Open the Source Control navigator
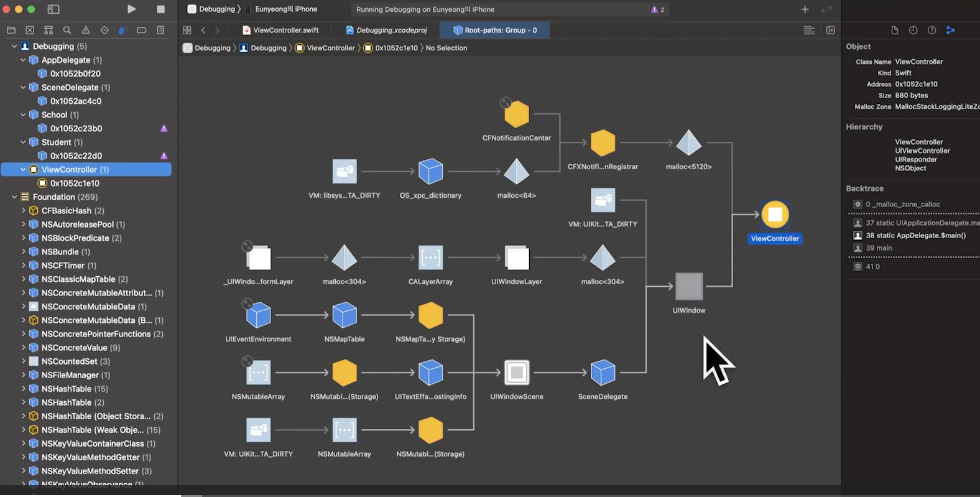This screenshot has height=497, width=980. click(x=30, y=30)
